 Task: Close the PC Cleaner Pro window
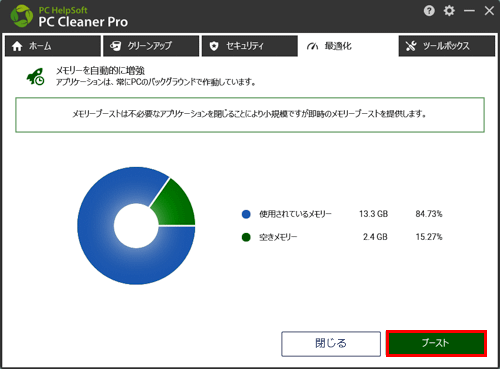pos(489,11)
